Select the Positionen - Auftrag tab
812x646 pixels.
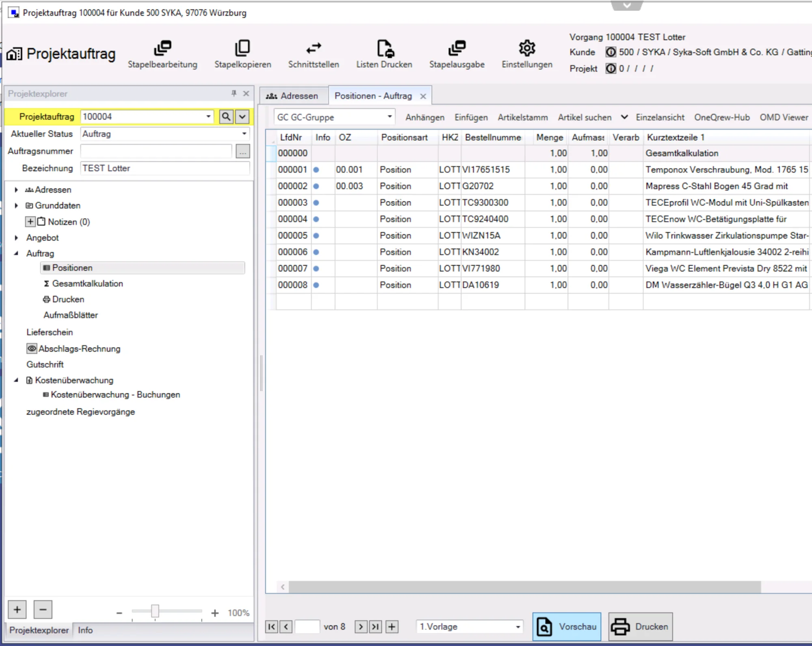tap(372, 96)
